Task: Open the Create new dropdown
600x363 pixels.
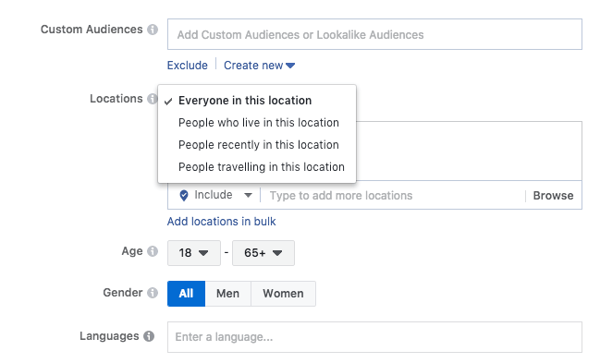Action: [259, 65]
